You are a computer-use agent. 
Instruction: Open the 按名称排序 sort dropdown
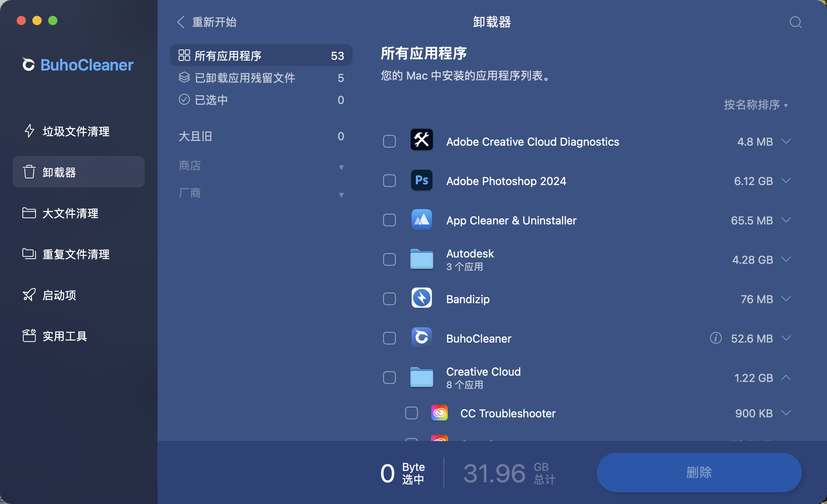point(755,105)
